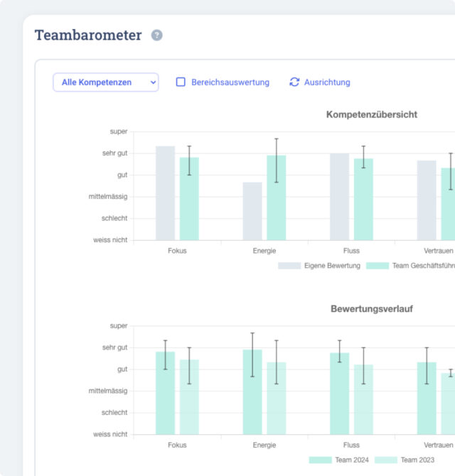Click the Team 2024 Fluss bar in Bewertungsverlauf
This screenshot has height=476, width=455.
point(340,394)
